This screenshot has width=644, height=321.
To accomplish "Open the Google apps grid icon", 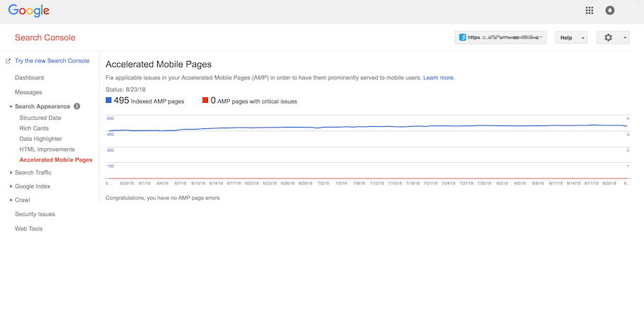I will [x=590, y=11].
